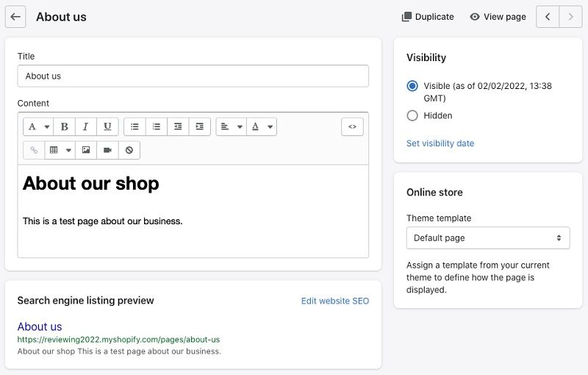Insert a bulleted list

pos(135,126)
